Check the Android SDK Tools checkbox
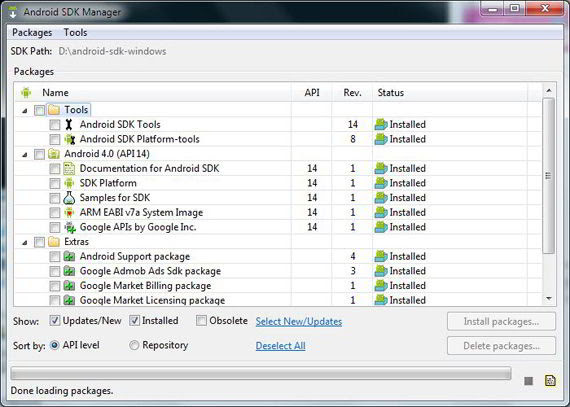Image resolution: width=570 pixels, height=407 pixels. pos(55,125)
